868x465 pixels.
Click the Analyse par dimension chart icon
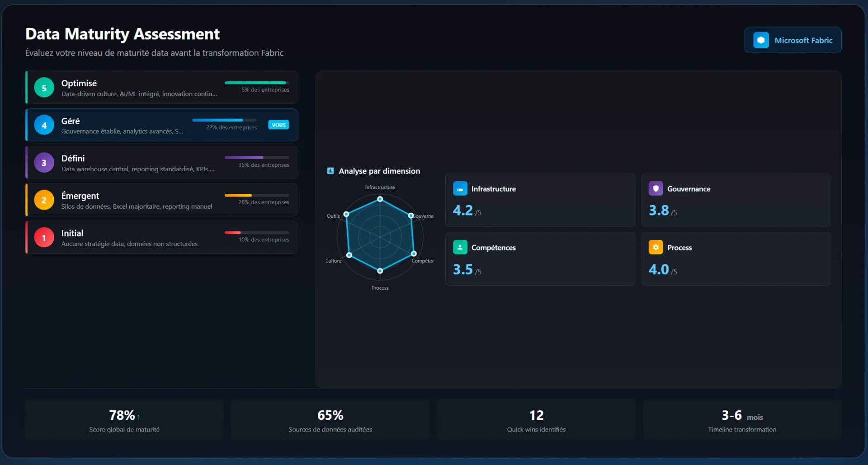click(330, 171)
